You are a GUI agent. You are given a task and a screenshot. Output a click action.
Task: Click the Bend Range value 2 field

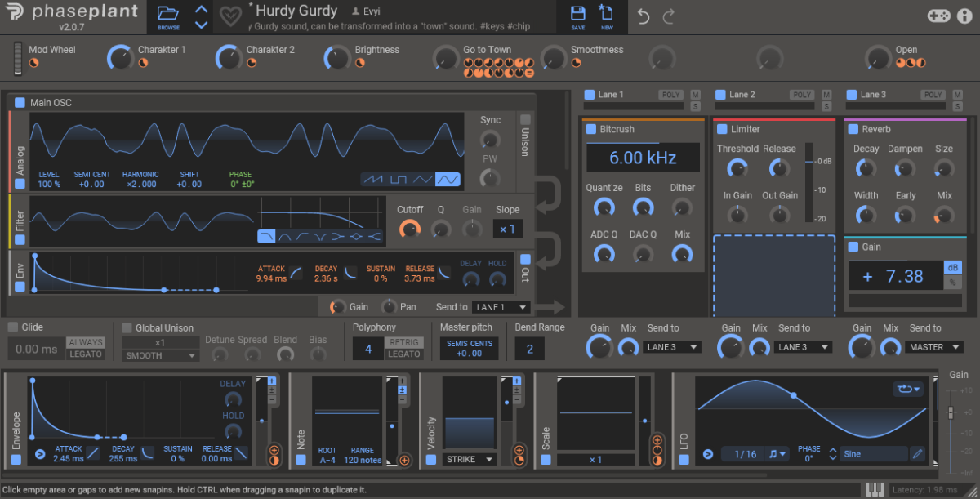(529, 349)
